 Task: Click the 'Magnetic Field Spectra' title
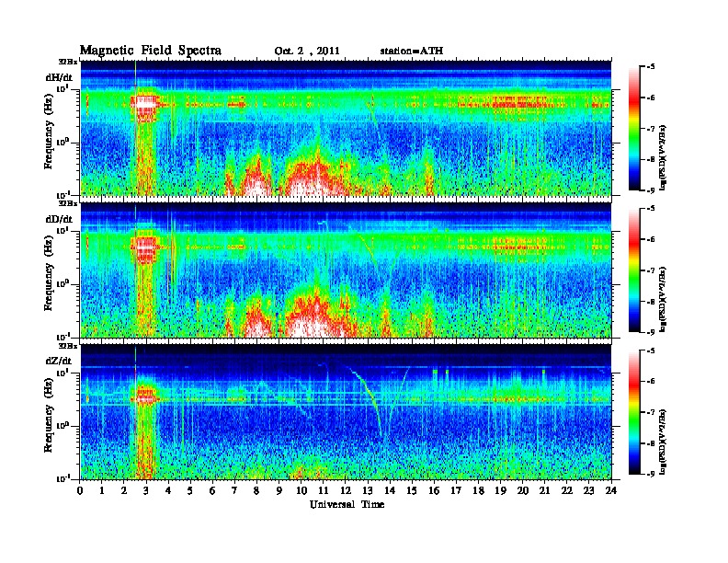click(150, 51)
